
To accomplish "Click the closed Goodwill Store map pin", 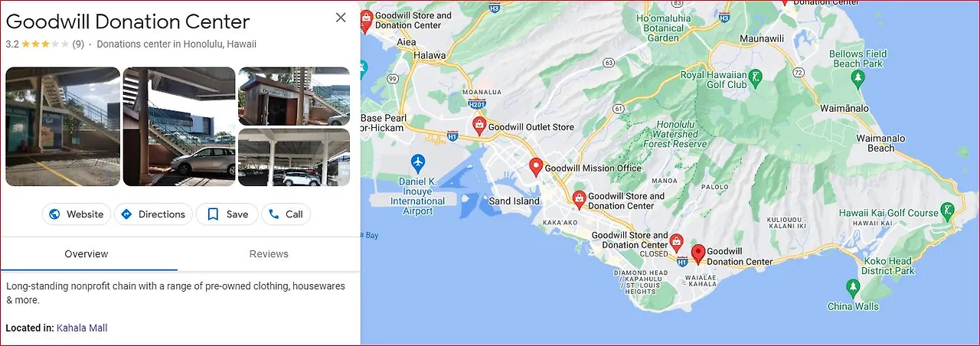I will (x=676, y=243).
